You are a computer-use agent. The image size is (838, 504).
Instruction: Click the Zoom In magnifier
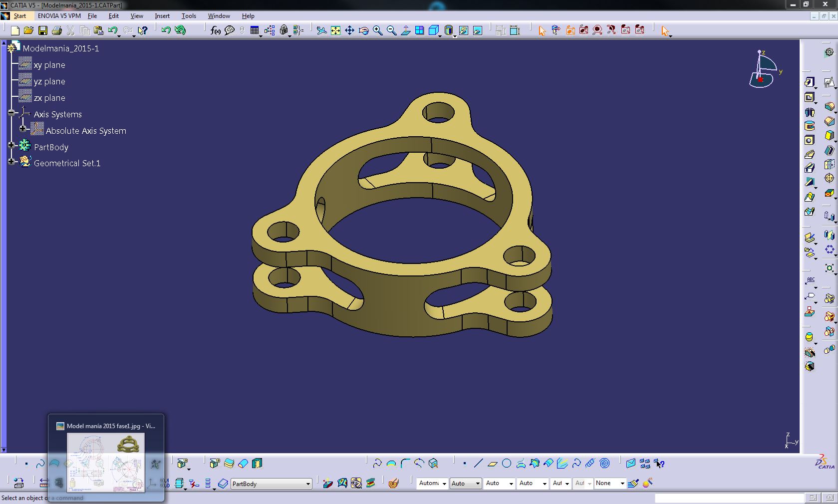point(378,31)
